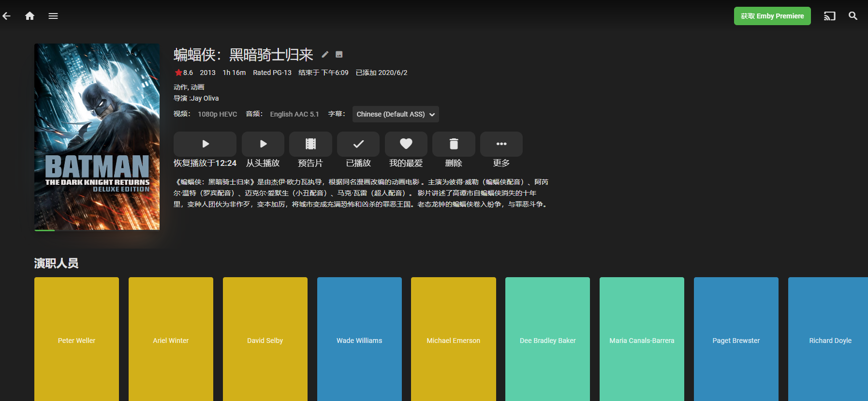Open the Michael Emerson cast card
Viewport: 868px width, 401px height.
point(454,339)
